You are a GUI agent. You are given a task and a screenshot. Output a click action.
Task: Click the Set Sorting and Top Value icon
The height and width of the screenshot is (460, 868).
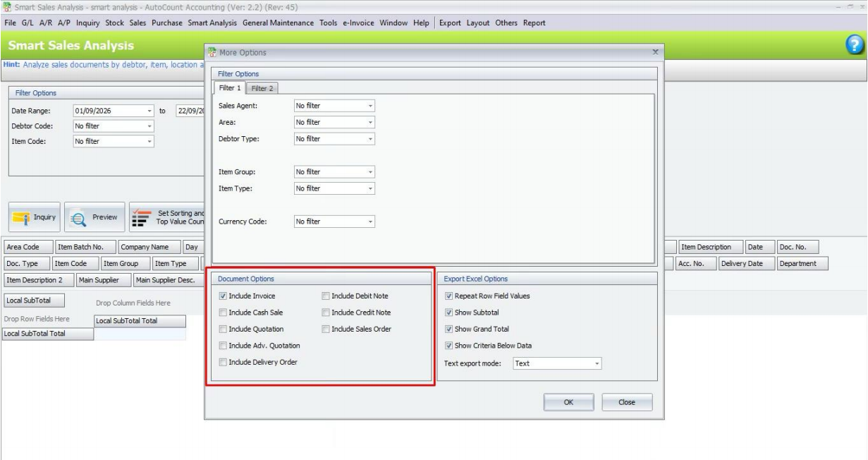pyautogui.click(x=142, y=217)
